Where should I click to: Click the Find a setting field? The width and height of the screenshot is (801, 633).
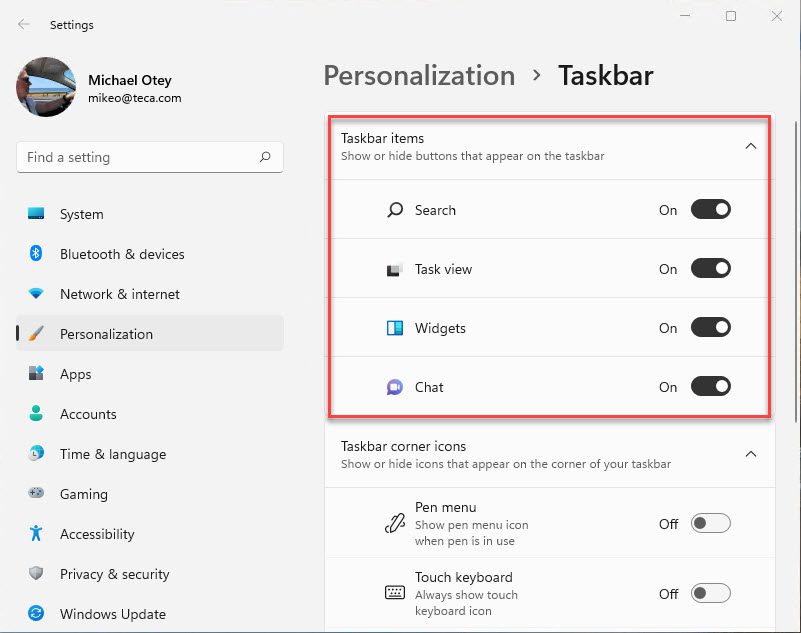(150, 157)
